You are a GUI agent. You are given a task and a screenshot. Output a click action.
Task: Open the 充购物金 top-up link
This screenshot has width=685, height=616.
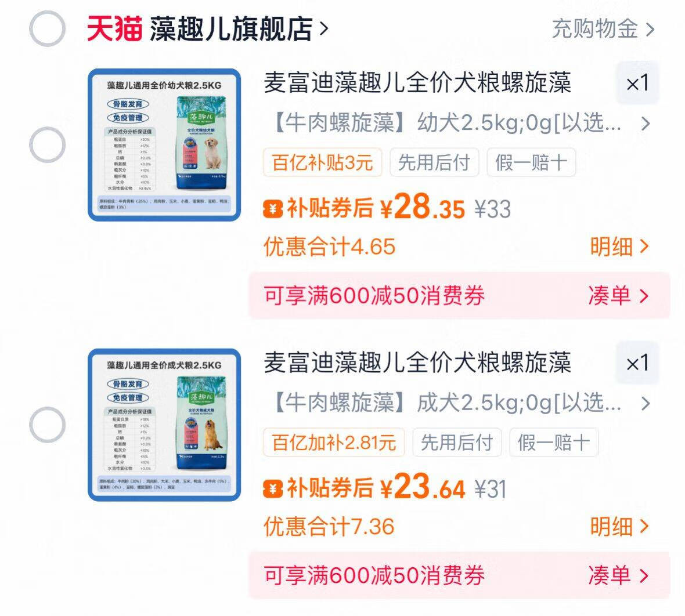603,29
